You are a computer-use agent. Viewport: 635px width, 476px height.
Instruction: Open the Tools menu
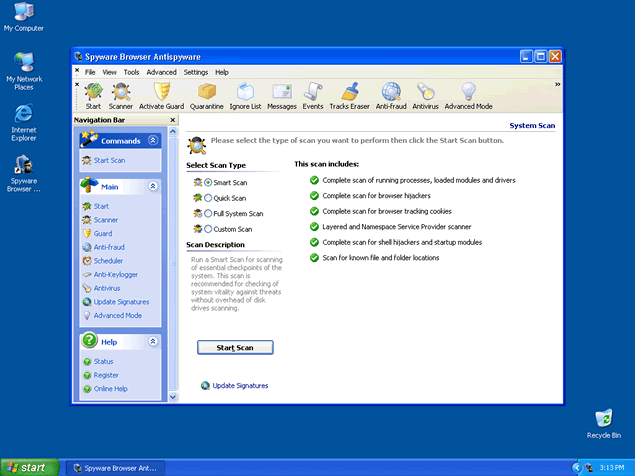(132, 72)
